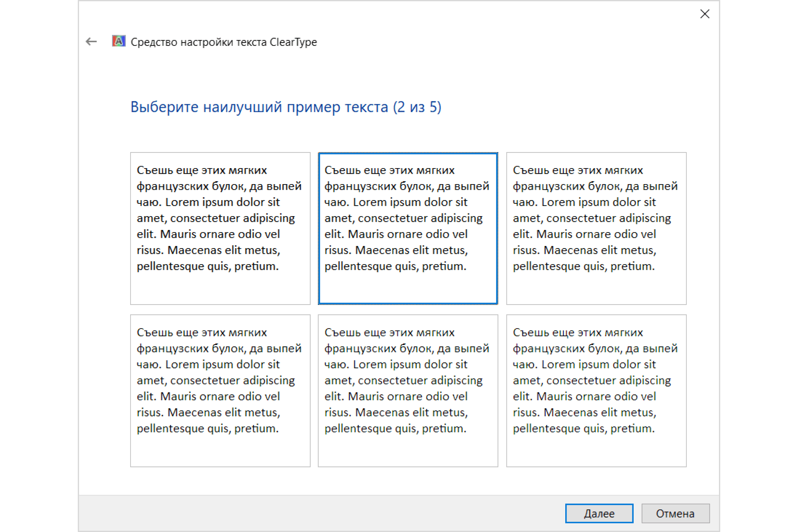Choose the top-right text sample
The image size is (798, 532).
596,228
